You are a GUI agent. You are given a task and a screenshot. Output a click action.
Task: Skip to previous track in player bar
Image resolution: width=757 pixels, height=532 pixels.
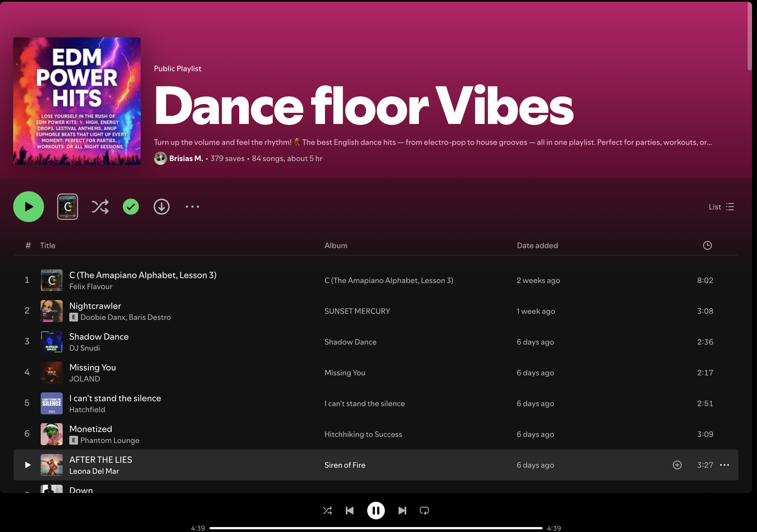(x=349, y=511)
